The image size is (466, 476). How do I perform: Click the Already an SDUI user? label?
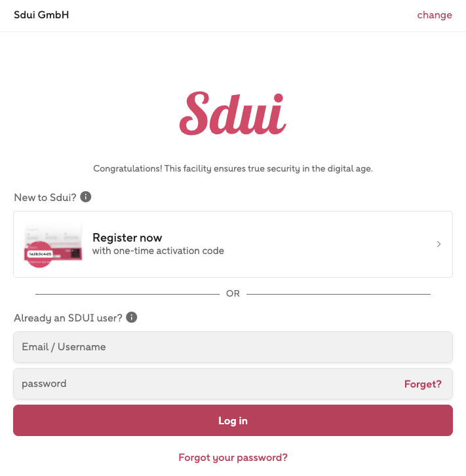[68, 318]
